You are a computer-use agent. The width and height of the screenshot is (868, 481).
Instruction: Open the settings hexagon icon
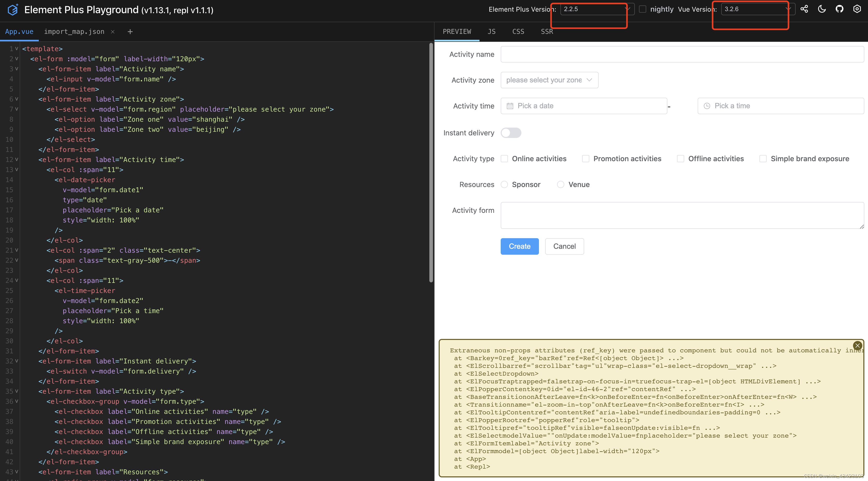click(x=857, y=9)
